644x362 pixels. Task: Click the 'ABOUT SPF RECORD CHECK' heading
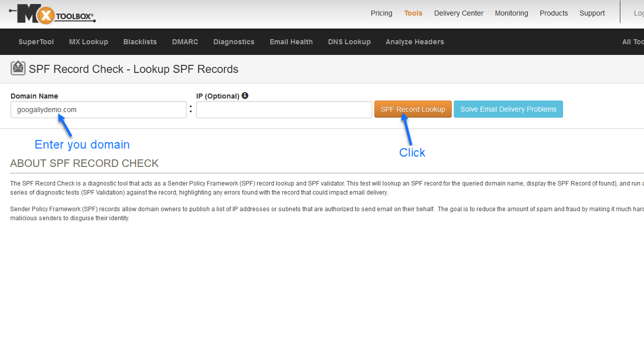click(85, 163)
